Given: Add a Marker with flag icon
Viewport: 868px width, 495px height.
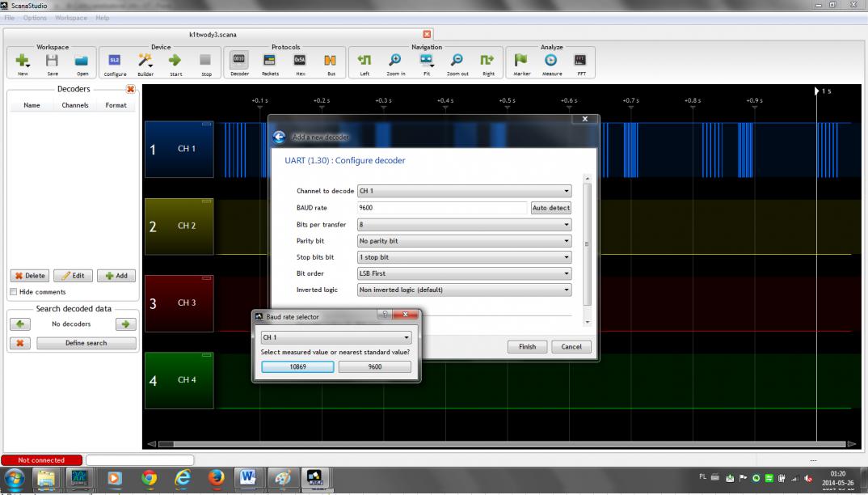Looking at the screenshot, I should coord(521,61).
